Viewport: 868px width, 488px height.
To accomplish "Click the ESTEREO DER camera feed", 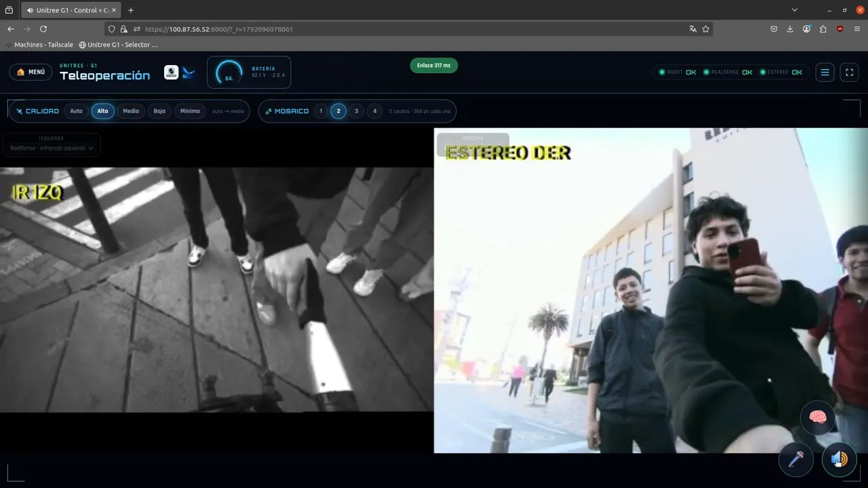I will [x=651, y=290].
